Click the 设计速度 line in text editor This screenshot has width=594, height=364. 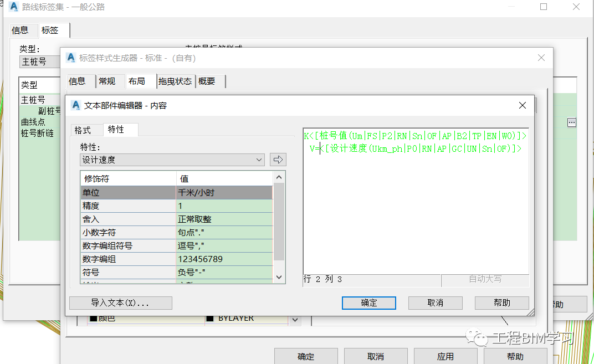pyautogui.click(x=415, y=148)
